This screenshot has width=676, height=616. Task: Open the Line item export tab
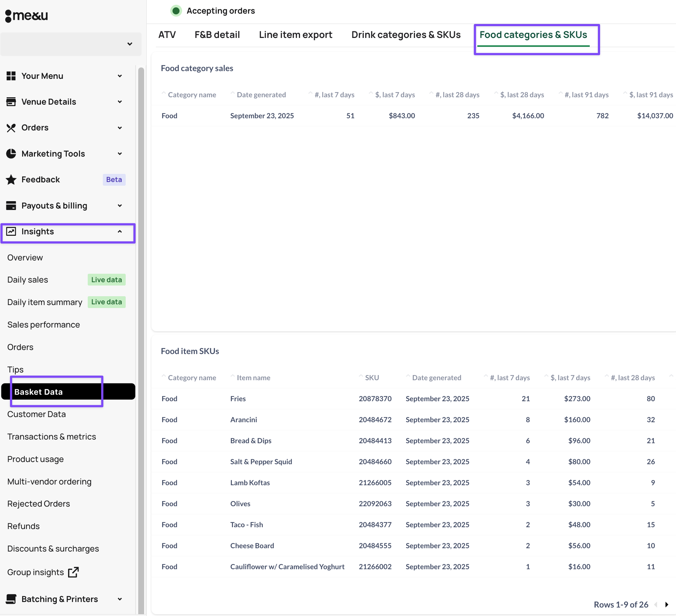(x=295, y=35)
